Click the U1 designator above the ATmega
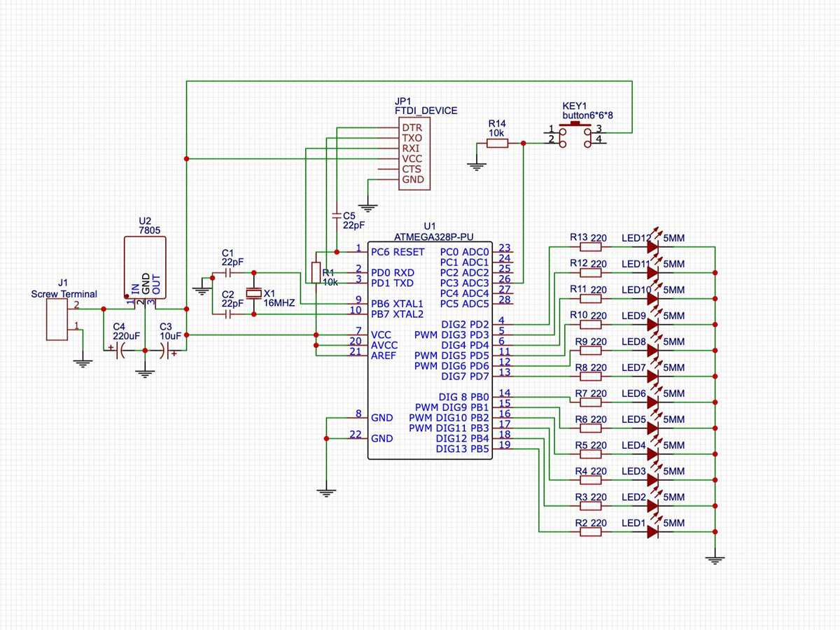The image size is (840, 630). 430,226
